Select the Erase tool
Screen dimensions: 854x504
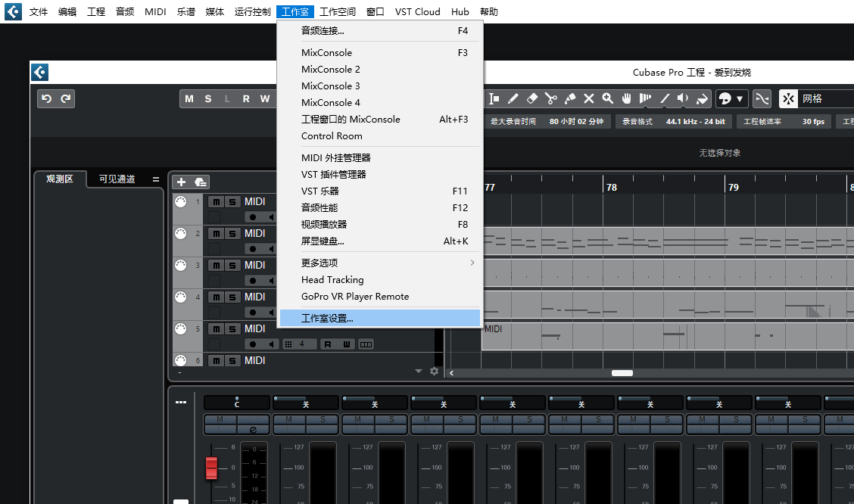532,98
